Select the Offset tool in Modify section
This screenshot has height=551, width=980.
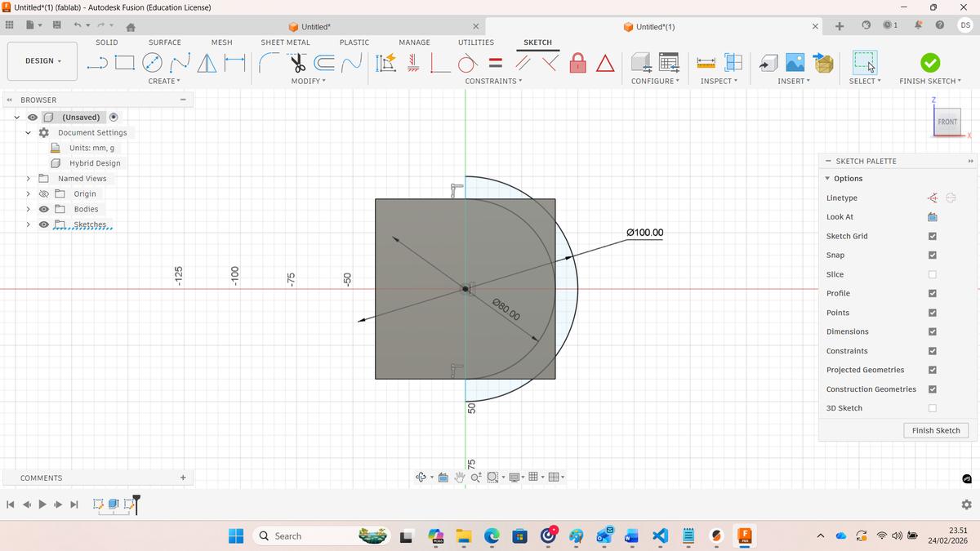click(324, 62)
